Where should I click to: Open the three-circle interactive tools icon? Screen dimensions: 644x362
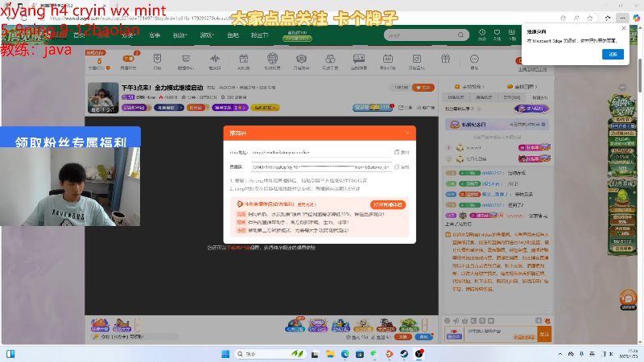330,59
